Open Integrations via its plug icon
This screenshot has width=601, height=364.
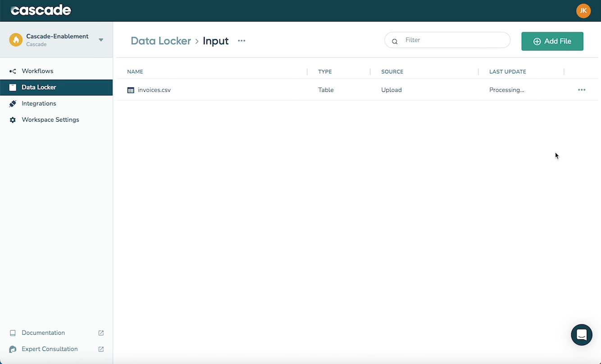pyautogui.click(x=13, y=103)
